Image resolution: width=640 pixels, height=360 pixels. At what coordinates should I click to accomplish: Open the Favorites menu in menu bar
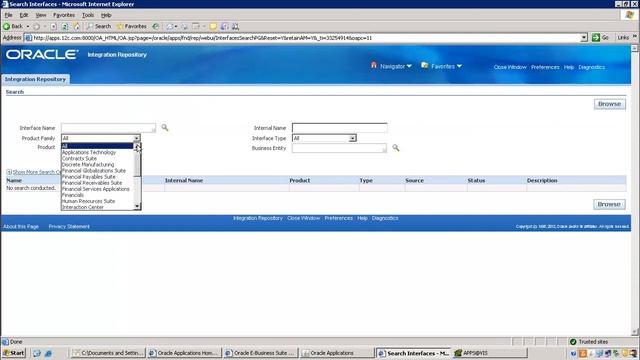(64, 15)
